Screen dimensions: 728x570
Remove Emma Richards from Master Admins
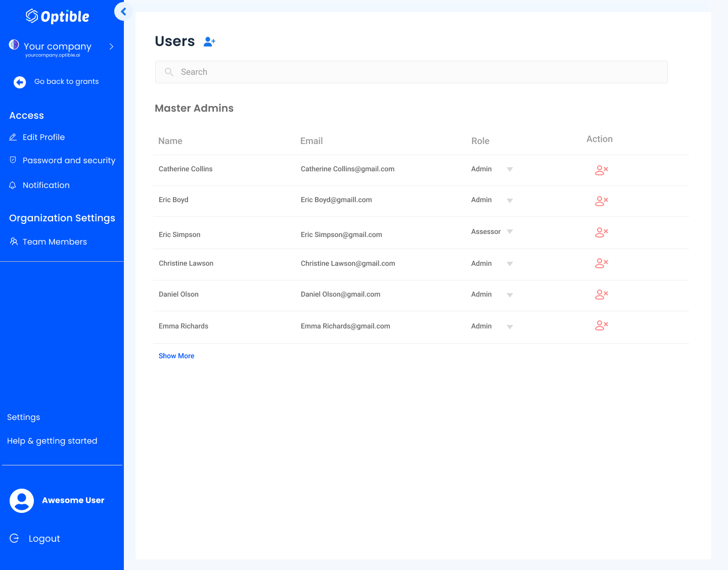601,325
